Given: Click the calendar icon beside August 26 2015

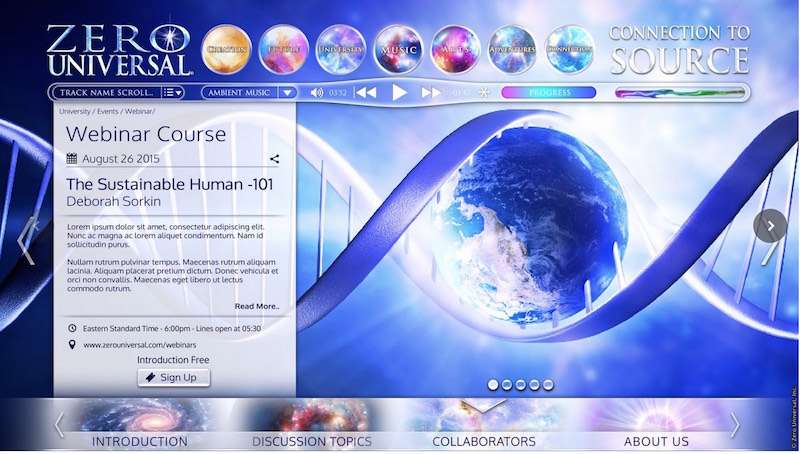Looking at the screenshot, I should click(x=72, y=159).
